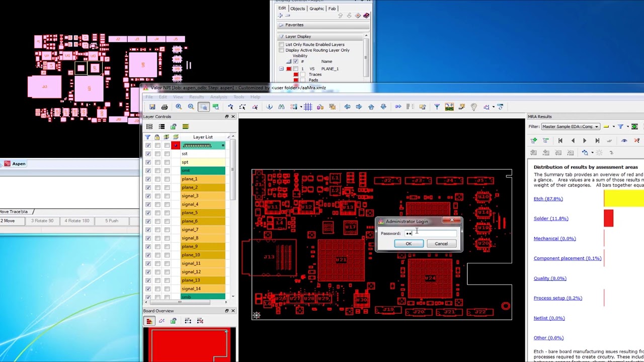Click the purple book icon in Display Control
644x362 pixels.
point(366,16)
